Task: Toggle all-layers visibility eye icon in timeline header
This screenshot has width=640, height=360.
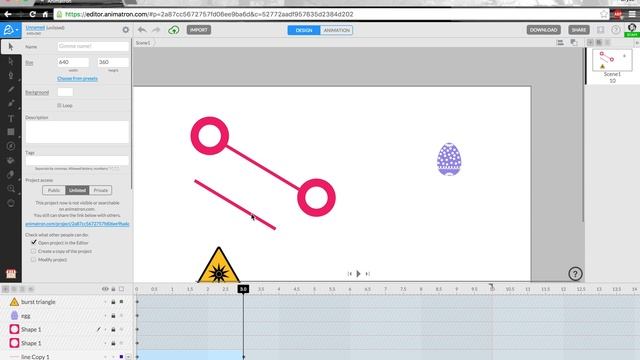Action: (105, 289)
